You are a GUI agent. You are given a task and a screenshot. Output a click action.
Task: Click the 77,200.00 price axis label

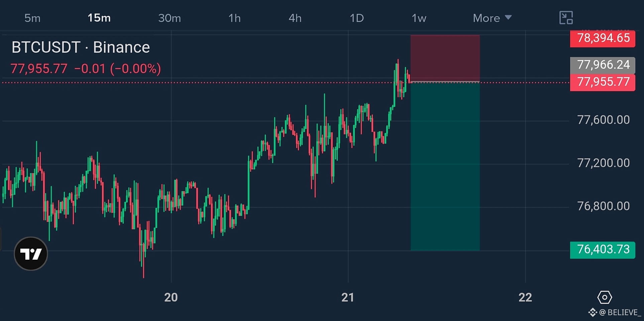(x=603, y=163)
